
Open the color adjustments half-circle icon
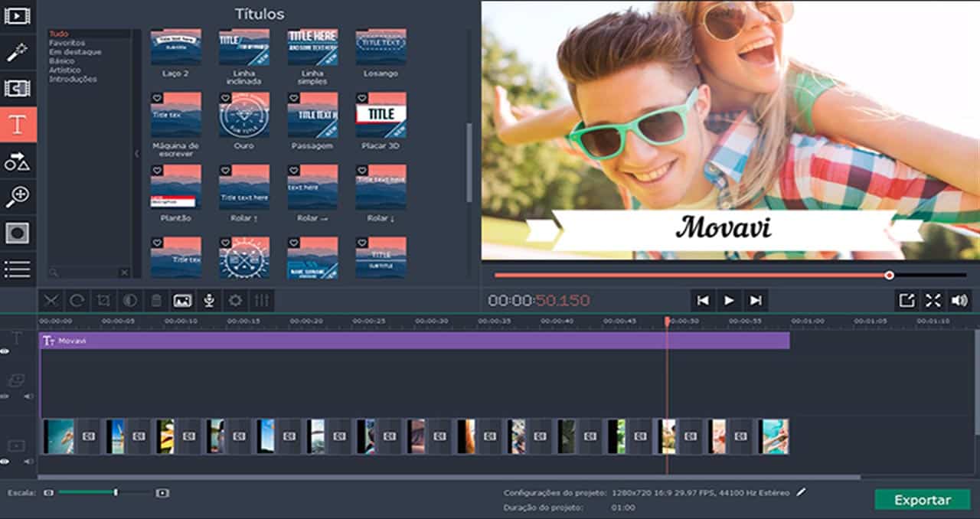pyautogui.click(x=130, y=301)
